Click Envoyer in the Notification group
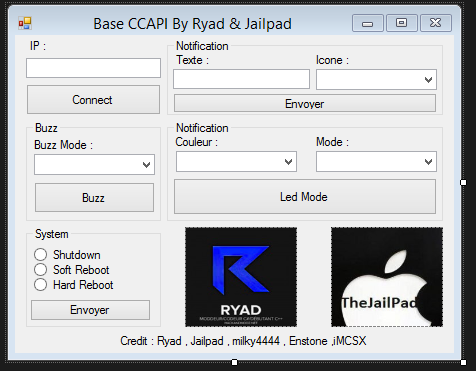 [x=305, y=104]
